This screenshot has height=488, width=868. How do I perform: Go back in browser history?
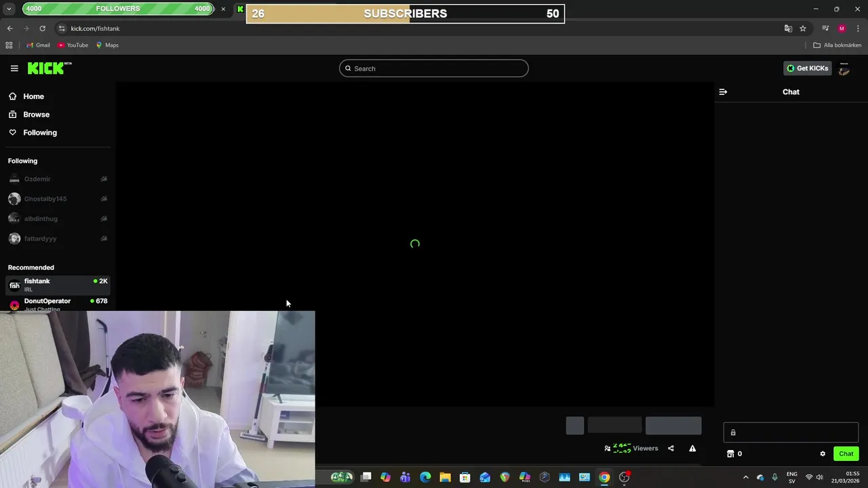pos(9,28)
